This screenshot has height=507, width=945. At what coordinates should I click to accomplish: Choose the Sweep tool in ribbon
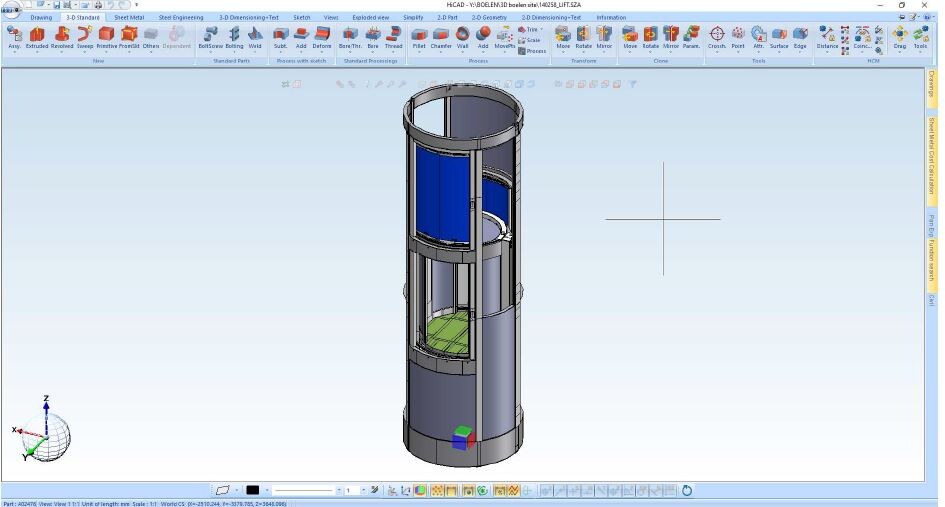click(84, 37)
